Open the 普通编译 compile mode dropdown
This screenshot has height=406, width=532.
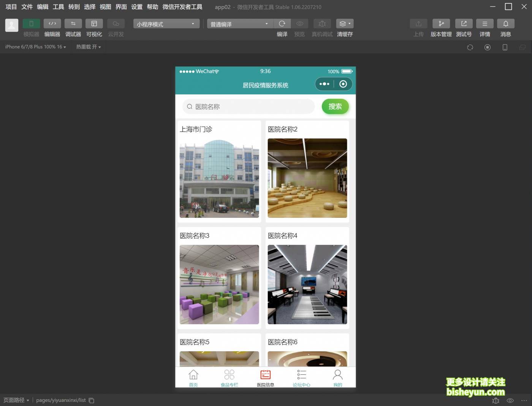pos(239,24)
